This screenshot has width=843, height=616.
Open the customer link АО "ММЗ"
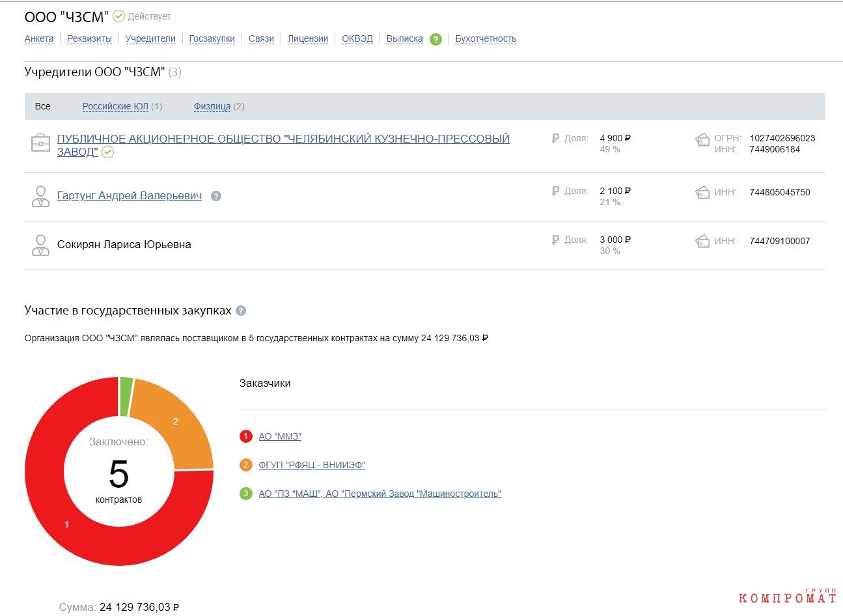(280, 436)
